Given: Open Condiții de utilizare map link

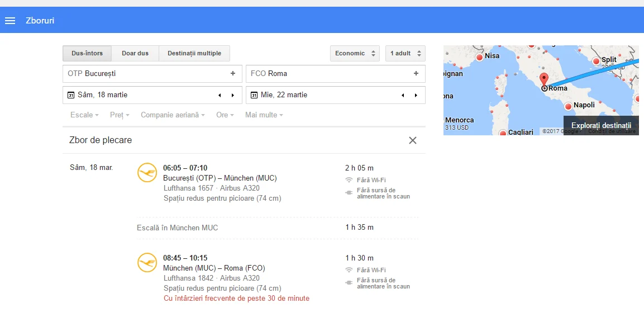Looking at the screenshot, I should (612, 131).
